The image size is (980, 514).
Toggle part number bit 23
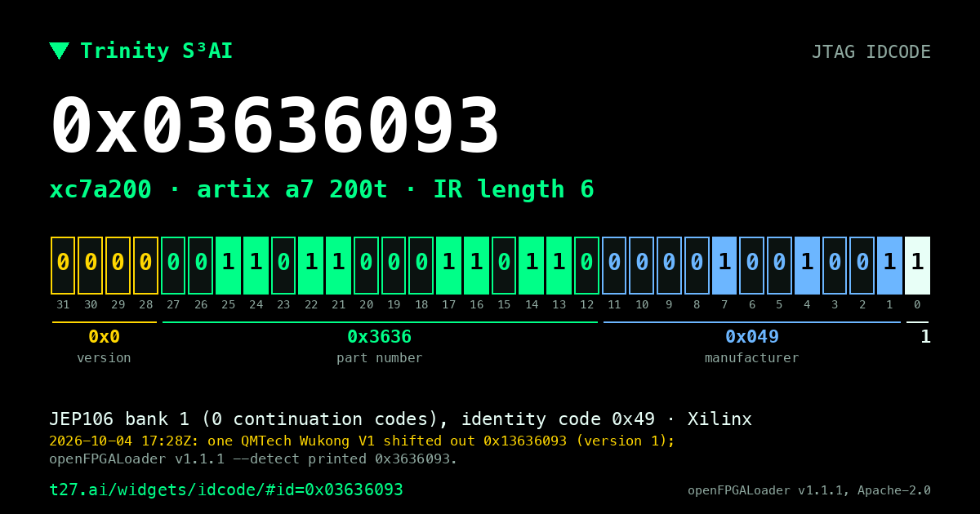tap(283, 265)
